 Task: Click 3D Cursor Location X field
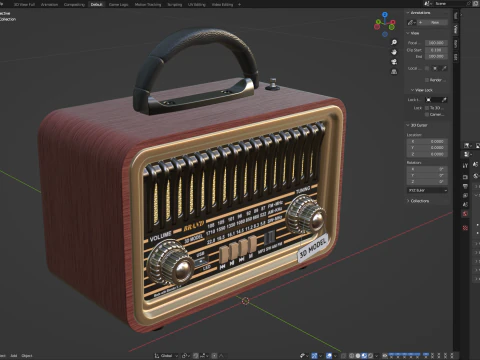(427, 141)
